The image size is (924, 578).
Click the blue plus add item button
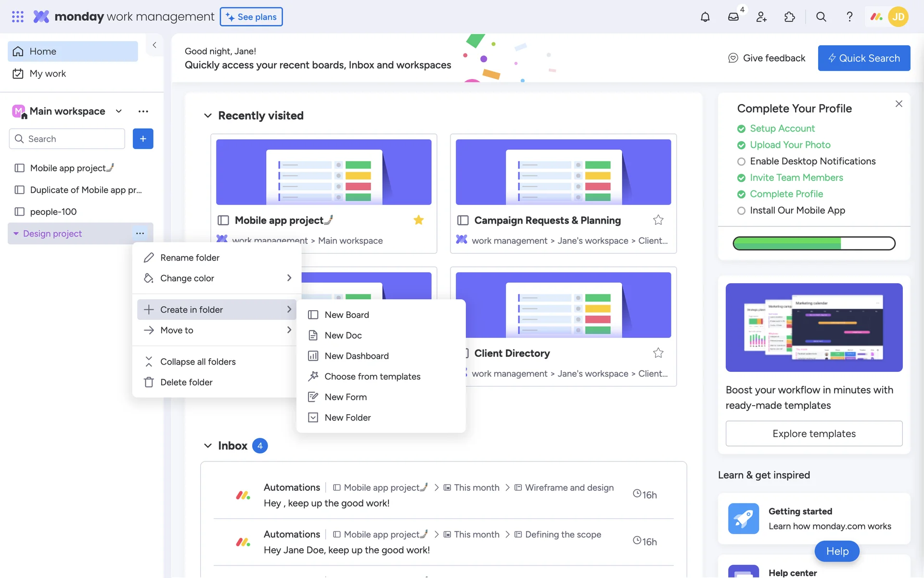pyautogui.click(x=143, y=139)
